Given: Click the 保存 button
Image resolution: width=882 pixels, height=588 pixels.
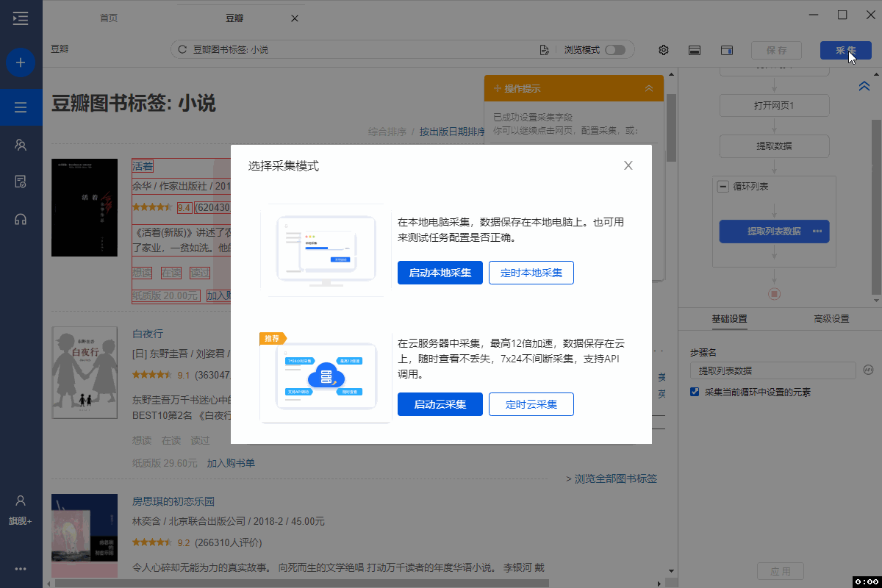Looking at the screenshot, I should [777, 50].
